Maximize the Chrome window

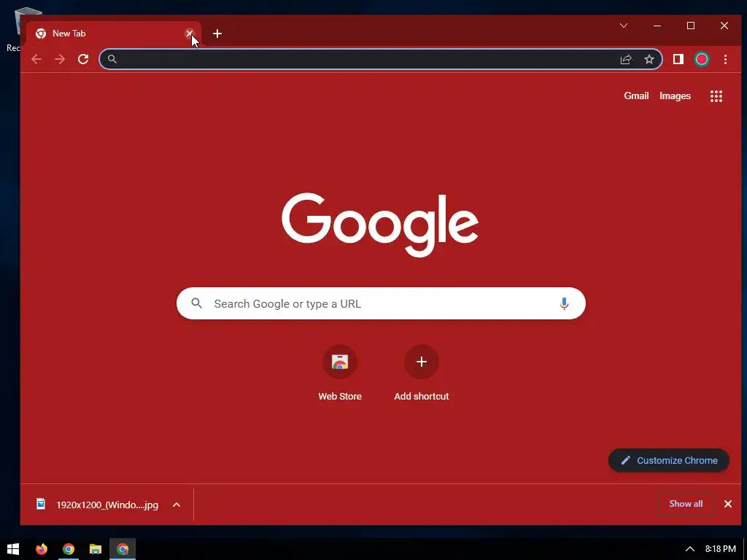[x=690, y=26]
